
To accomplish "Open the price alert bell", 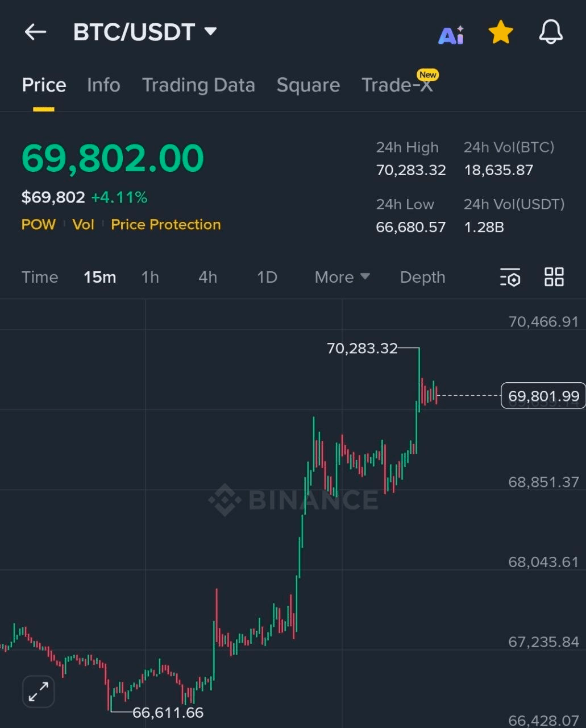I will click(x=551, y=32).
